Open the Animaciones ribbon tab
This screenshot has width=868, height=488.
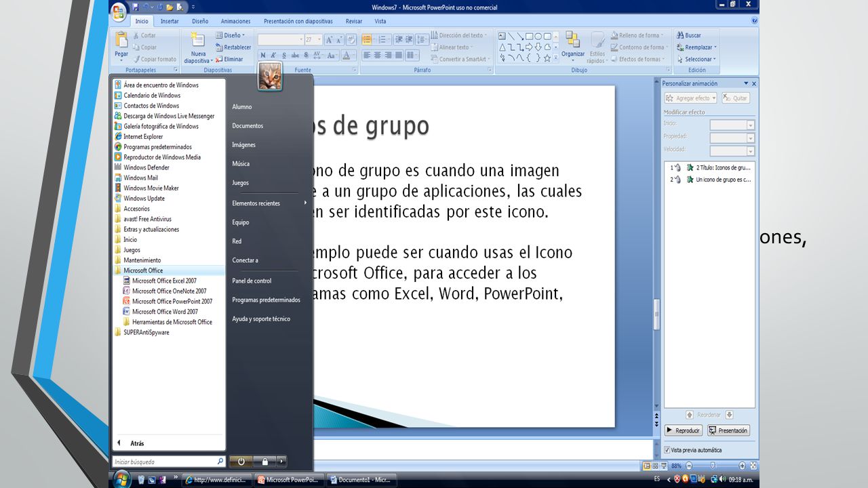pos(235,21)
